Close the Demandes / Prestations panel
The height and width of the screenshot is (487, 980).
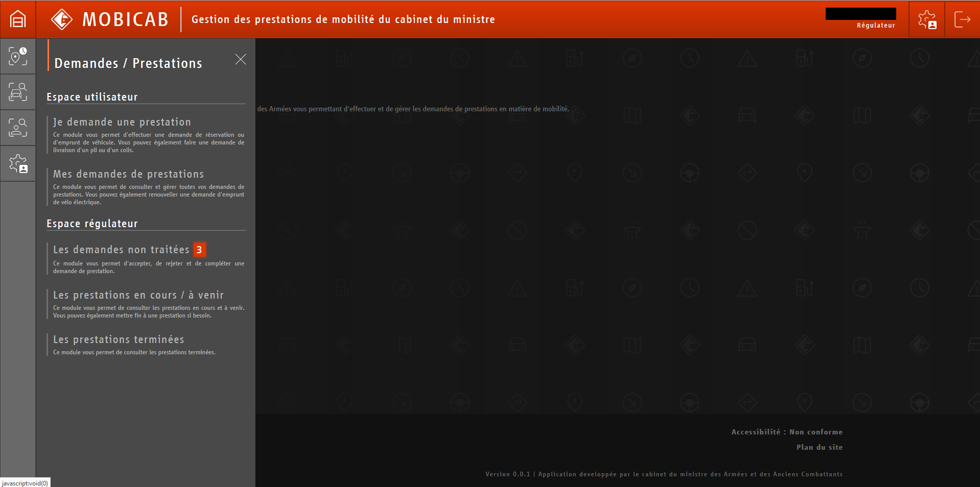(x=241, y=59)
